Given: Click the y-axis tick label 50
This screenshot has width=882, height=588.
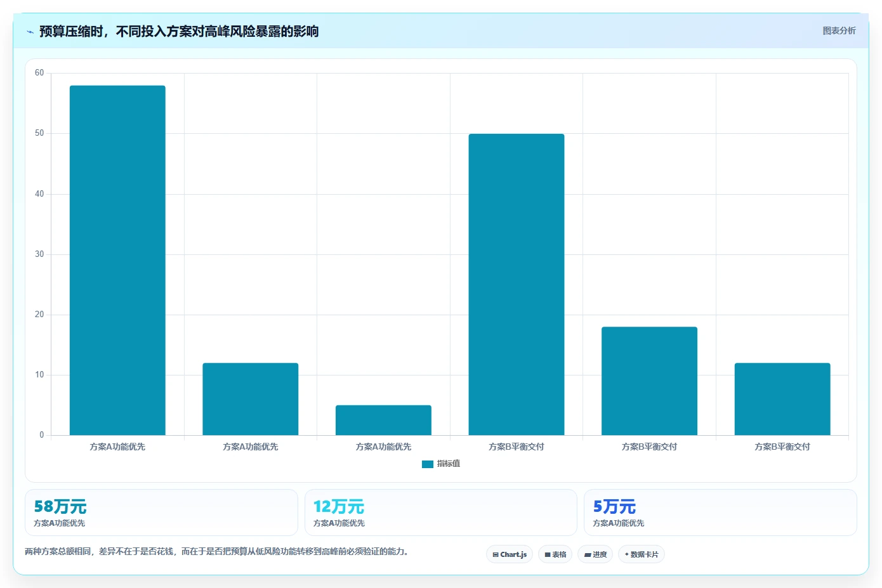Looking at the screenshot, I should [x=39, y=133].
